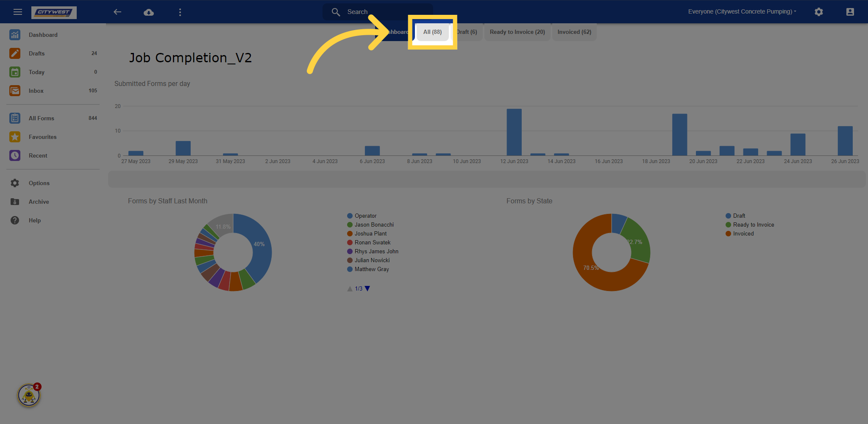The height and width of the screenshot is (424, 868).
Task: Go back using the back arrow
Action: (117, 12)
